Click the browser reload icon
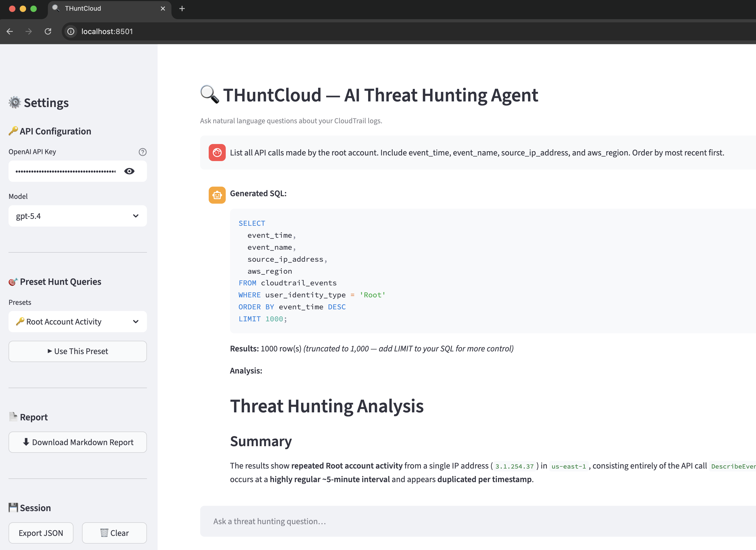The width and height of the screenshot is (756, 550). coord(48,31)
